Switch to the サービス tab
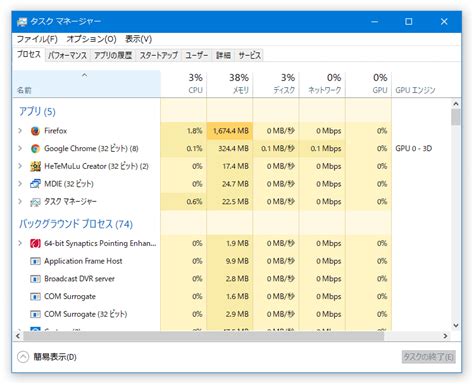Image resolution: width=474 pixels, height=385 pixels. (249, 55)
